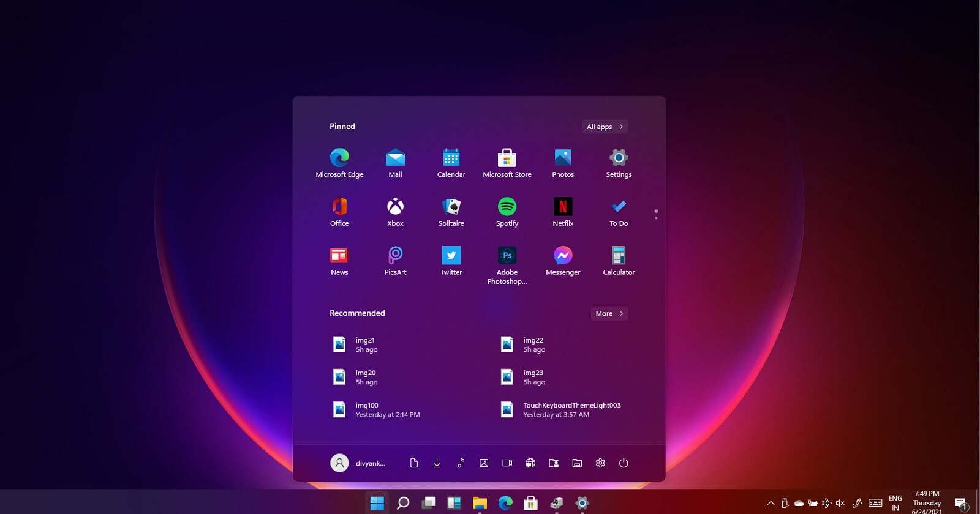Open Messenger from pinned apps
This screenshot has width=980, height=514.
tap(562, 256)
